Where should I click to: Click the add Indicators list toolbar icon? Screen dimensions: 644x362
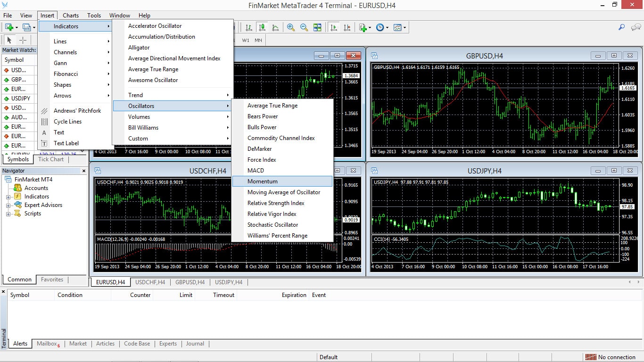(363, 27)
